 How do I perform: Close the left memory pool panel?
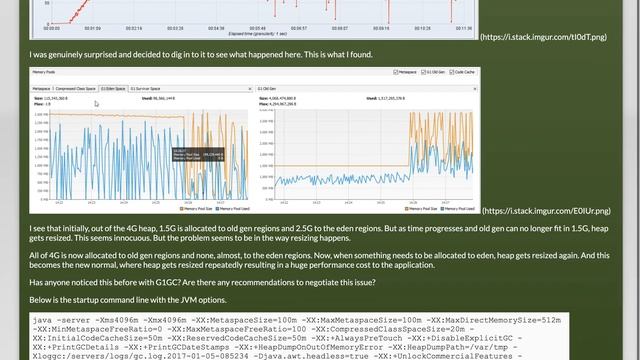point(250,89)
